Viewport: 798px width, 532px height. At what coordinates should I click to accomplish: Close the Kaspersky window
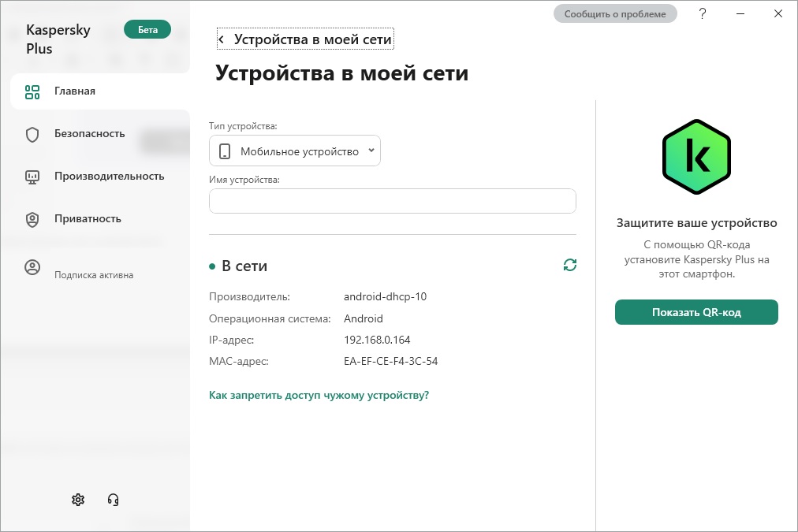tap(778, 13)
